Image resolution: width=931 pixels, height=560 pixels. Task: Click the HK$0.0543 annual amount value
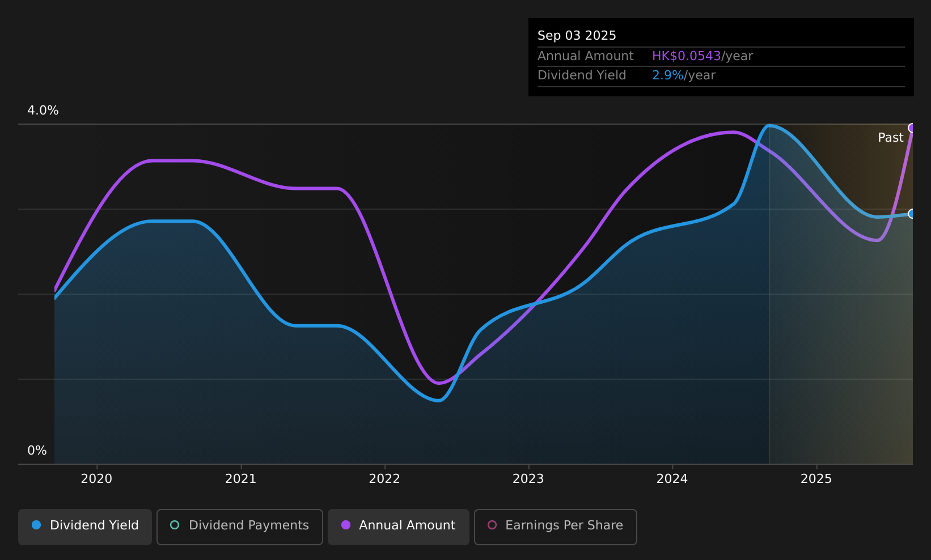[686, 56]
